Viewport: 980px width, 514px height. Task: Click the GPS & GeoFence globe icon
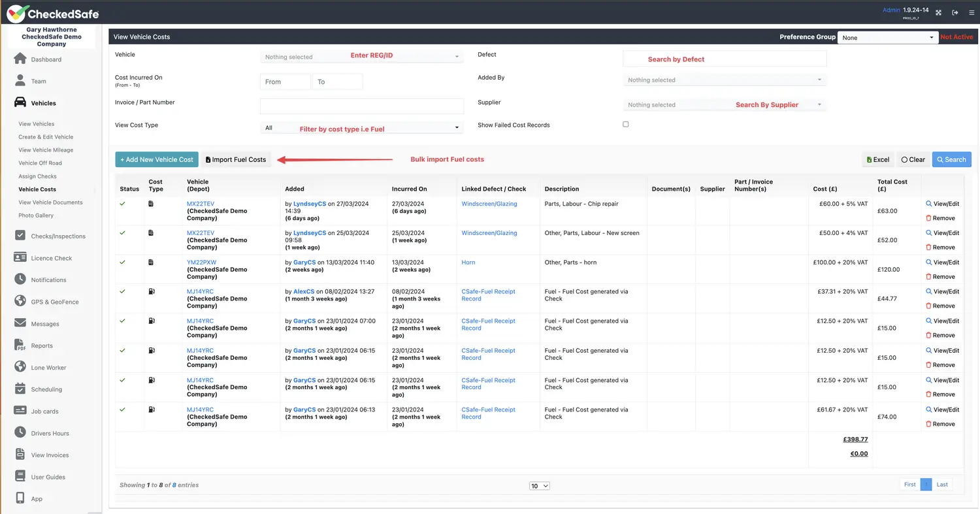pos(20,302)
